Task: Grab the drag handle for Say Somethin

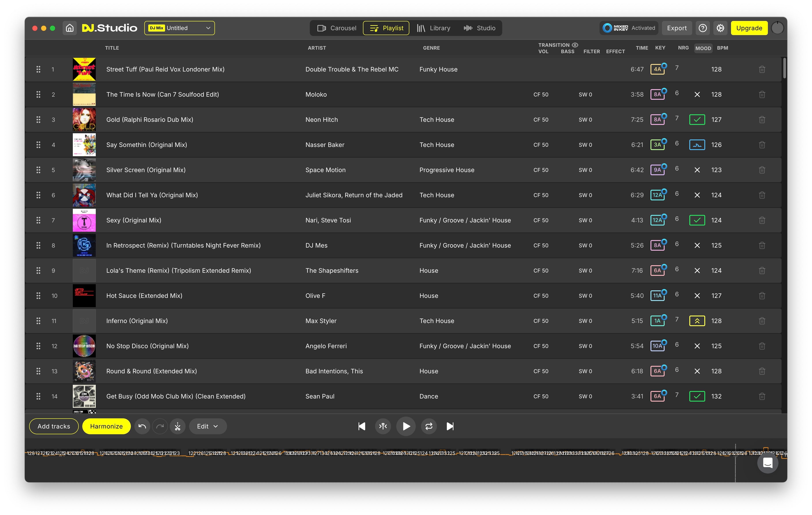Action: click(38, 145)
